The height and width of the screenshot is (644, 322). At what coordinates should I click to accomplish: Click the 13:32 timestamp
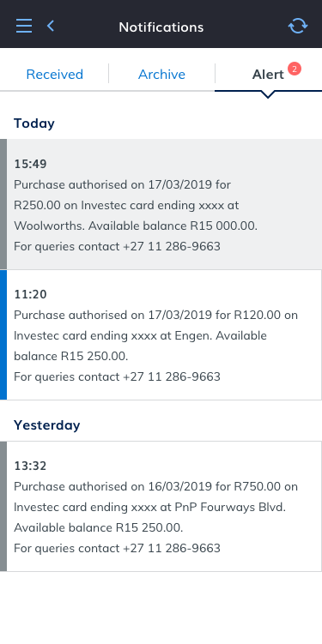point(30,466)
